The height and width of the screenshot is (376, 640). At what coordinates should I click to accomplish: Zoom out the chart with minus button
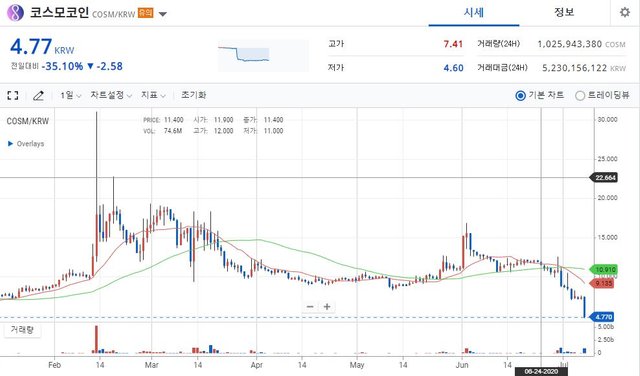(x=310, y=307)
